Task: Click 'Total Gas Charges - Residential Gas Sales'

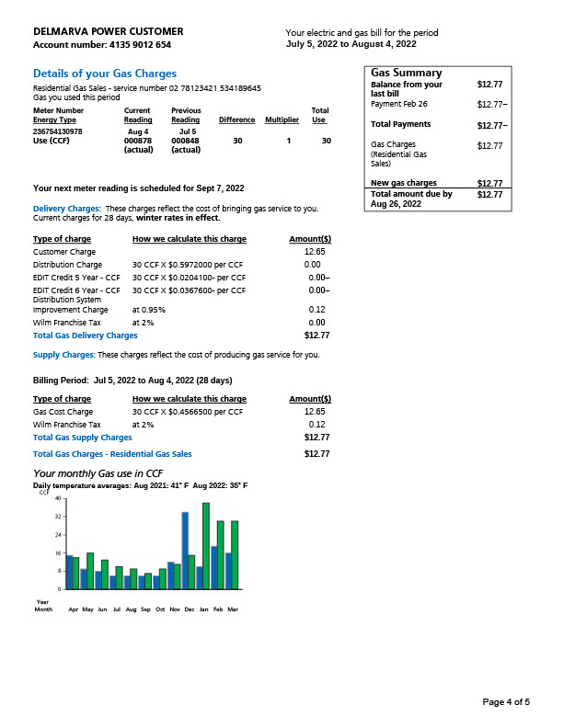Action: 112,454
